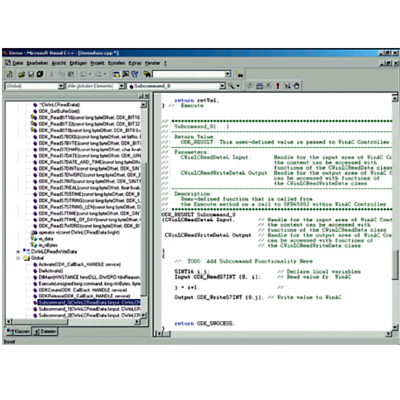Click the Open file folder icon
Viewport: 400px width, 400px height.
(x=21, y=74)
